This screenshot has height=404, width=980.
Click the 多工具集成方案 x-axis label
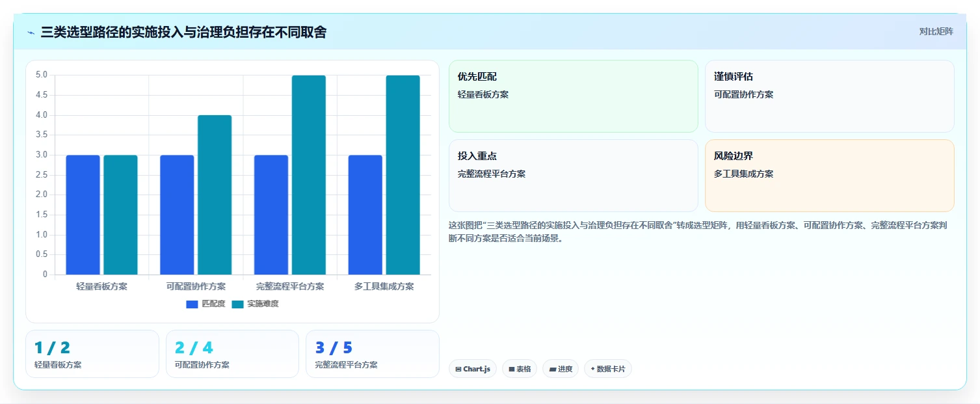pyautogui.click(x=384, y=286)
